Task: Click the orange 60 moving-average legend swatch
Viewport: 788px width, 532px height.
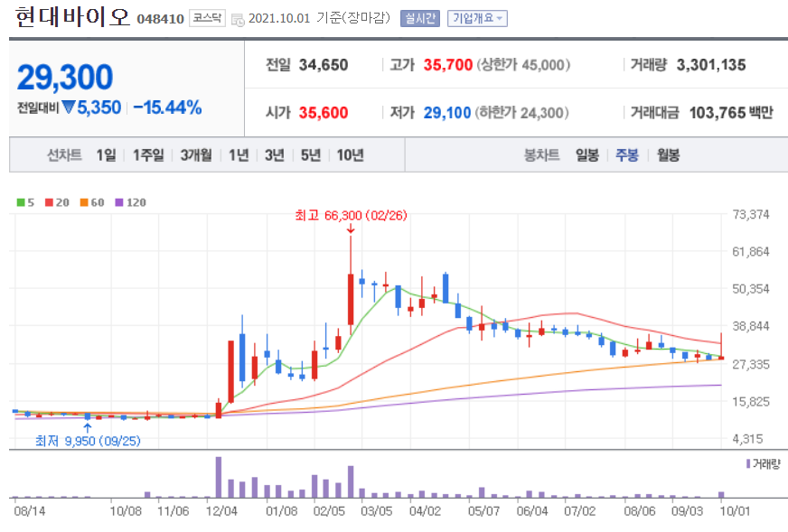Action: point(84,202)
